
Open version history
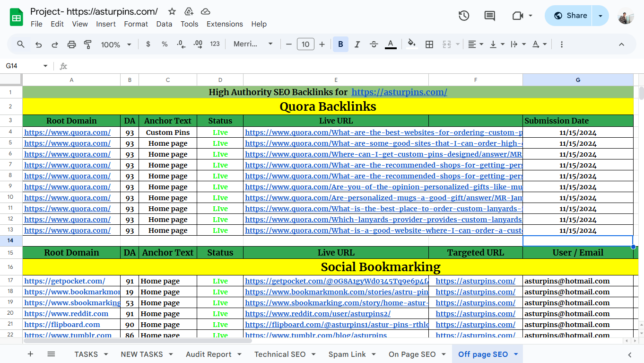click(x=464, y=16)
